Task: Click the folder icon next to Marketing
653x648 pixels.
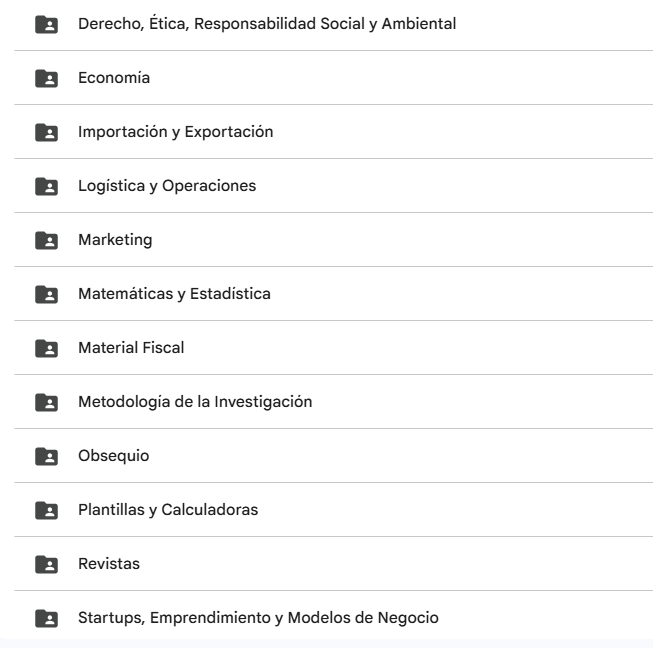Action: [45, 240]
